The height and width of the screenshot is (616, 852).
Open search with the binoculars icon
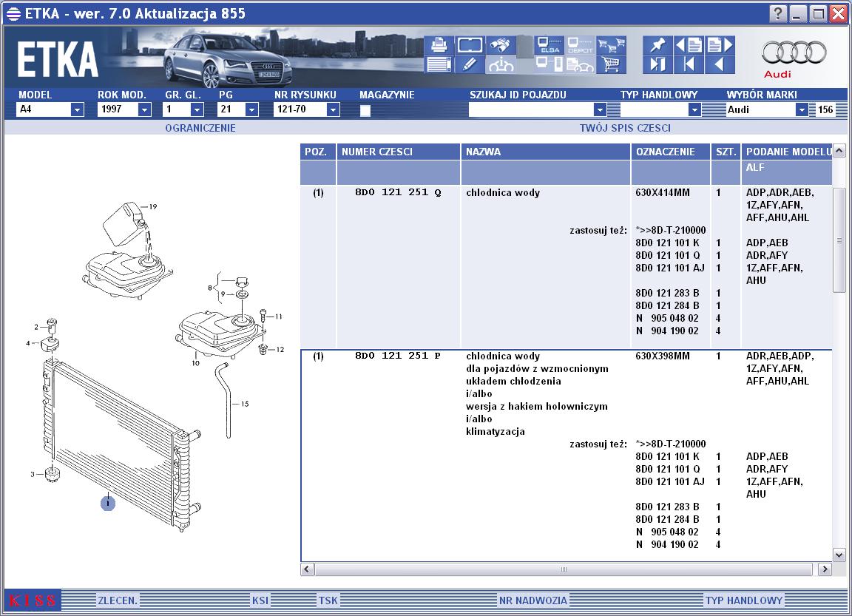coord(501,45)
